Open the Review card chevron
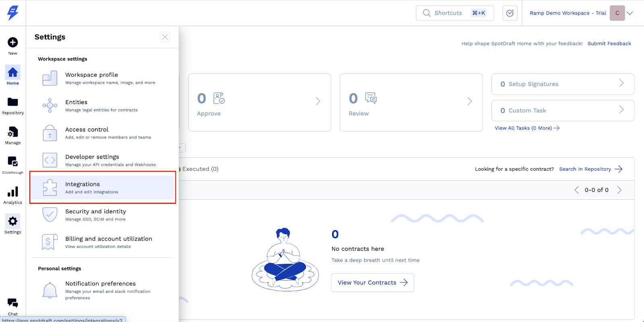The height and width of the screenshot is (322, 644). [x=470, y=101]
